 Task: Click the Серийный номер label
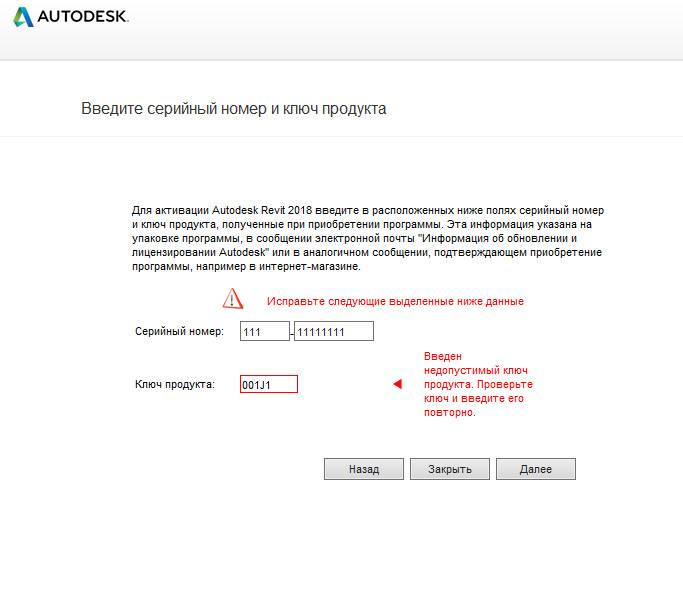(179, 331)
